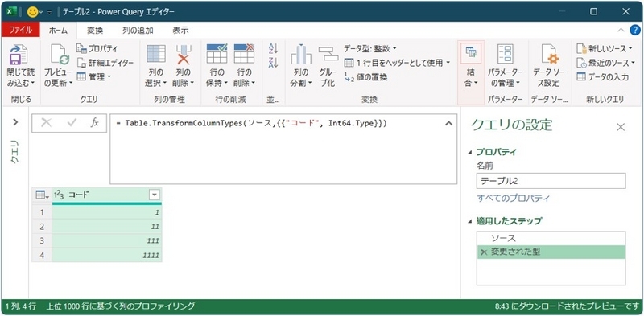644x316 pixels.
Task: Click the Name field containing テーブル2
Action: 551,181
